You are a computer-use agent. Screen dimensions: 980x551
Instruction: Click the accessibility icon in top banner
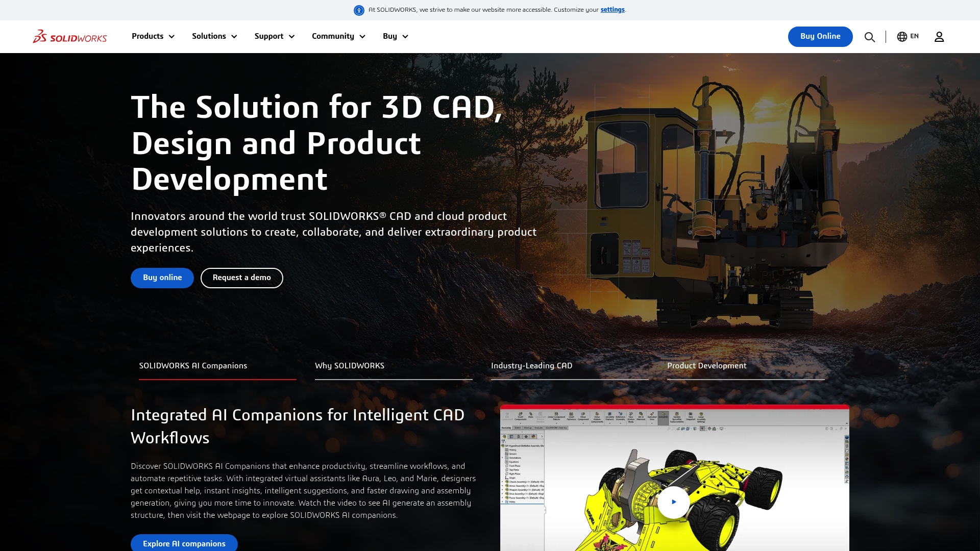pyautogui.click(x=359, y=10)
